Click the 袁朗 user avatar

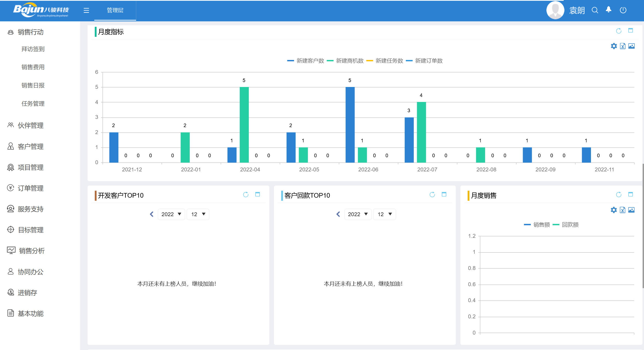click(555, 10)
